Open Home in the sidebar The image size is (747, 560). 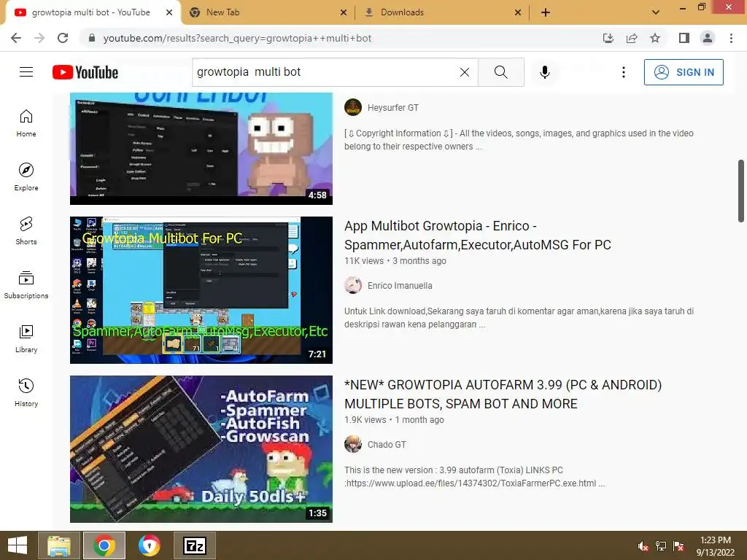[26, 122]
